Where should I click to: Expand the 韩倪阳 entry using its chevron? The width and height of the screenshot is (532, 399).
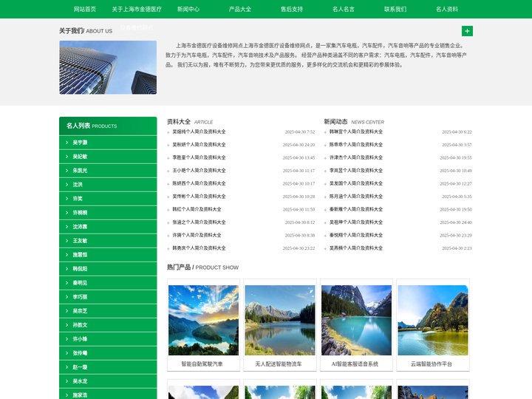tap(66, 269)
